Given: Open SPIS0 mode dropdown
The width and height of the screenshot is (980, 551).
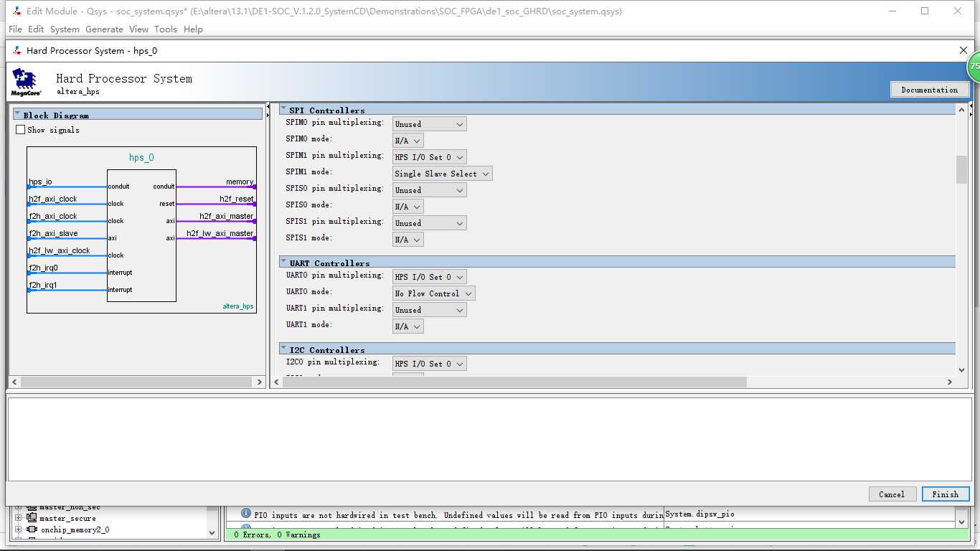Looking at the screenshot, I should [407, 207].
